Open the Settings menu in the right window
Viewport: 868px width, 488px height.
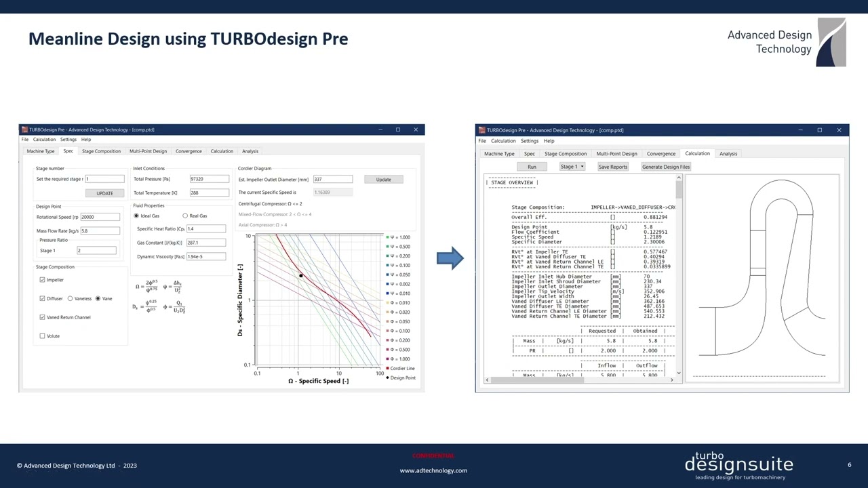(530, 141)
